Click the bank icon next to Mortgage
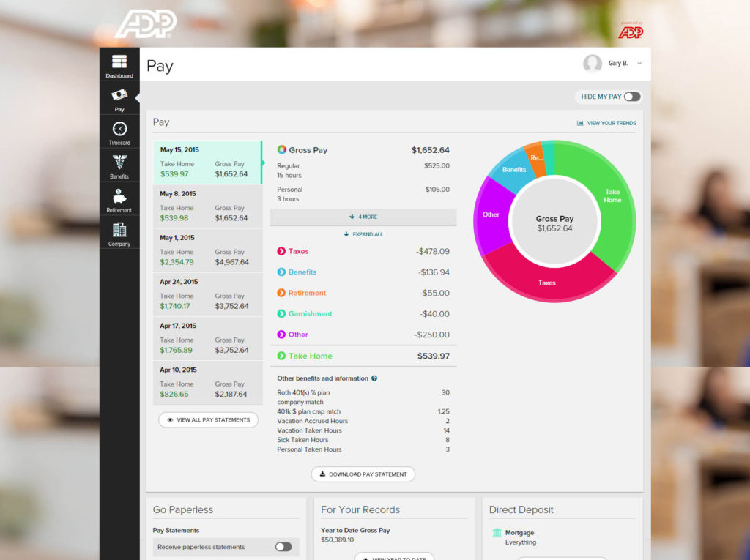The width and height of the screenshot is (750, 560). [x=499, y=532]
